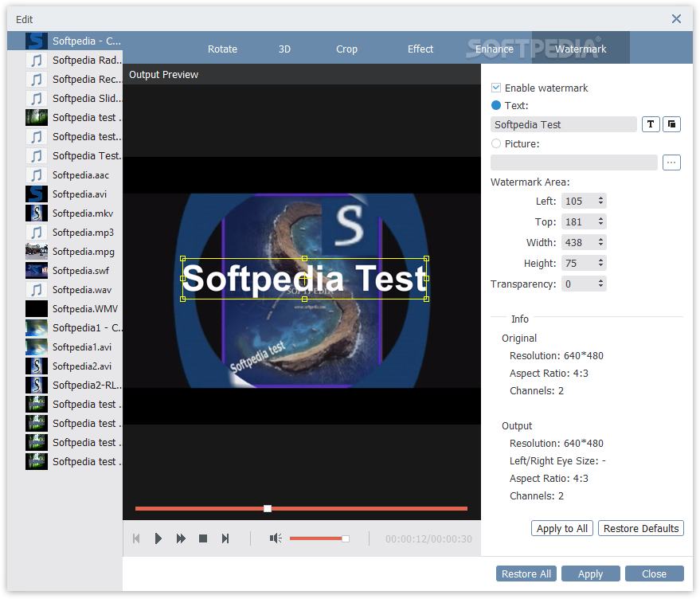
Task: Select Softpedia.mpg file thumbnail
Action: (36, 252)
